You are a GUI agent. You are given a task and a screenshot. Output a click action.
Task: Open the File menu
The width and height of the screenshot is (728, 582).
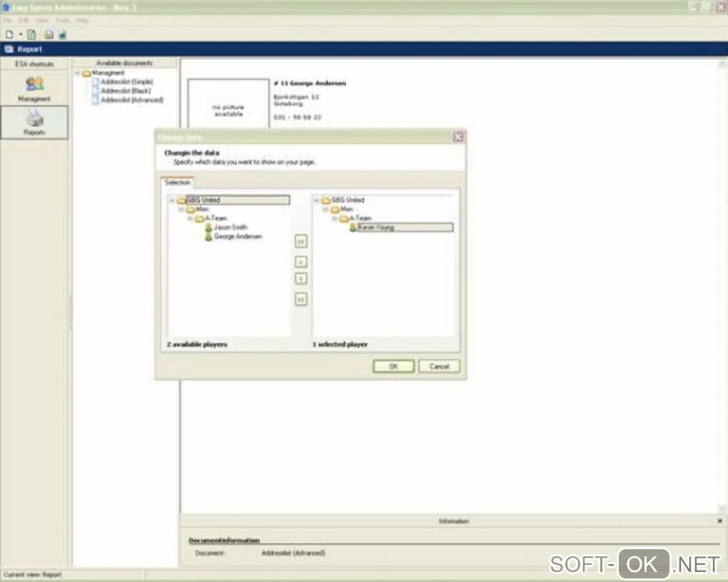tap(7, 21)
